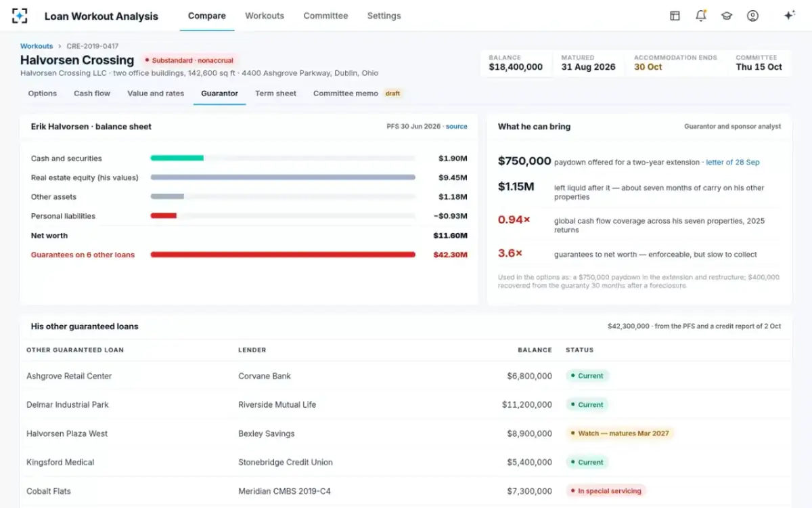Click the In special servicing badge
The height and width of the screenshot is (508, 812).
click(x=605, y=491)
